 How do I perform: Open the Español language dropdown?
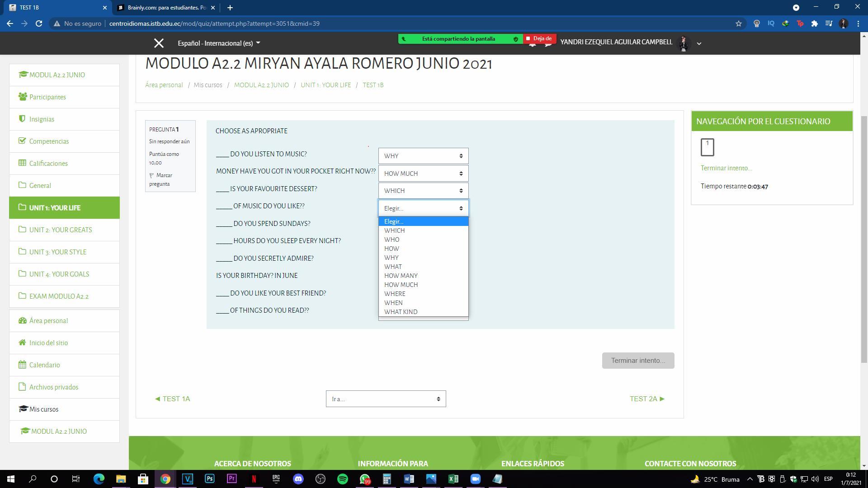tap(219, 43)
